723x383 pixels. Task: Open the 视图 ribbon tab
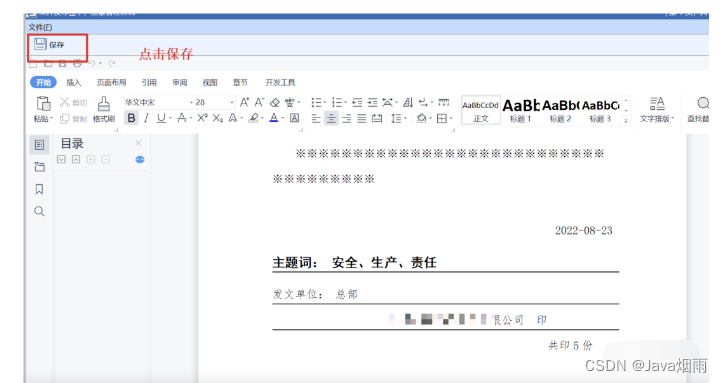click(210, 82)
